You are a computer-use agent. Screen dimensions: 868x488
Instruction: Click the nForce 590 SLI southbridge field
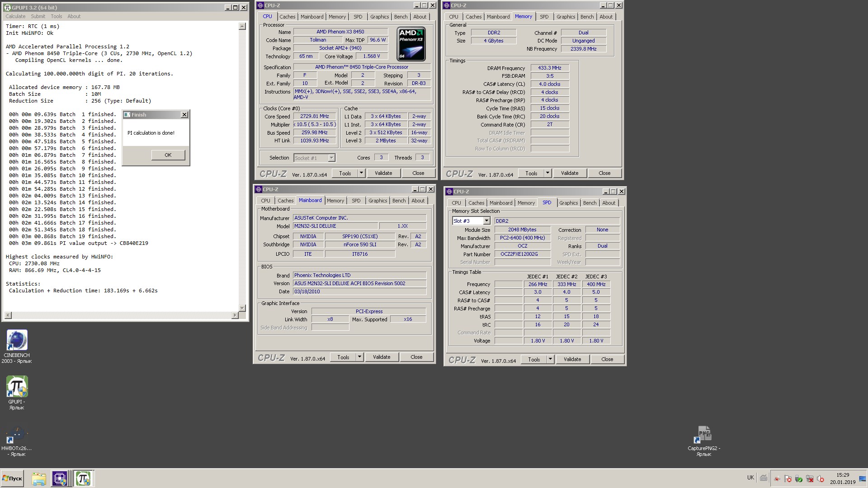pyautogui.click(x=359, y=244)
